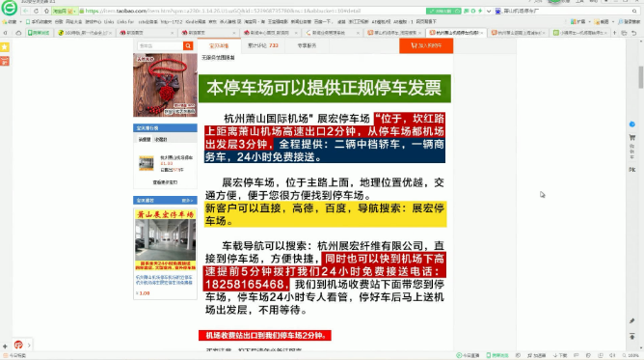Select the 专享服务 tab

pos(307,45)
